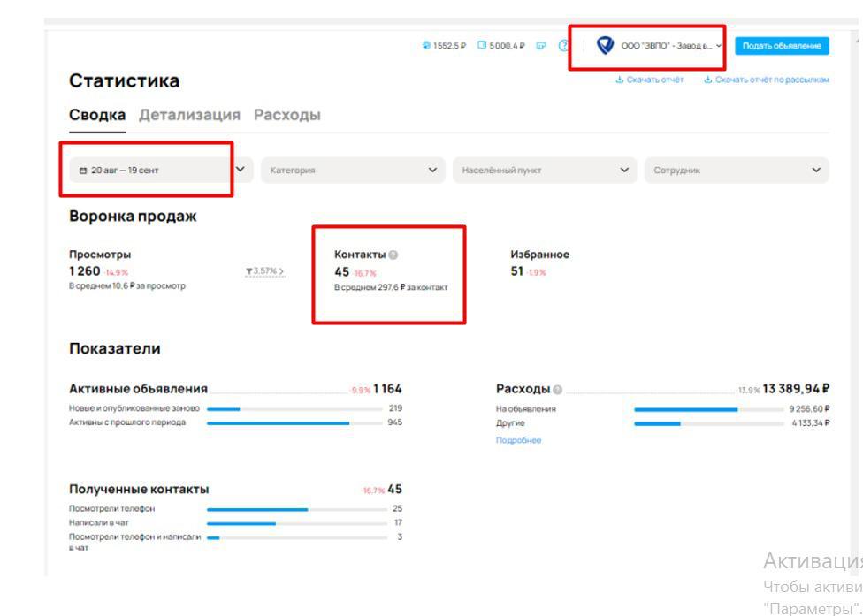The image size is (863, 616).
Task: Click the Посмотрели телефон и написали в чат row label
Action: pyautogui.click(x=134, y=543)
